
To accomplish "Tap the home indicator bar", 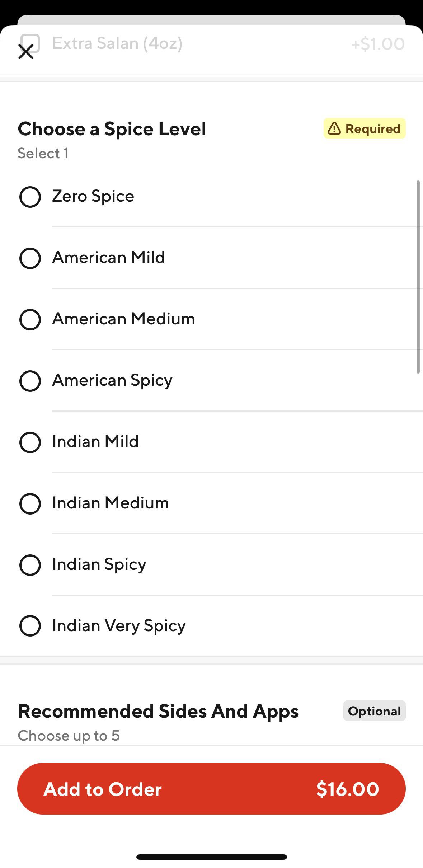I will tap(211, 857).
